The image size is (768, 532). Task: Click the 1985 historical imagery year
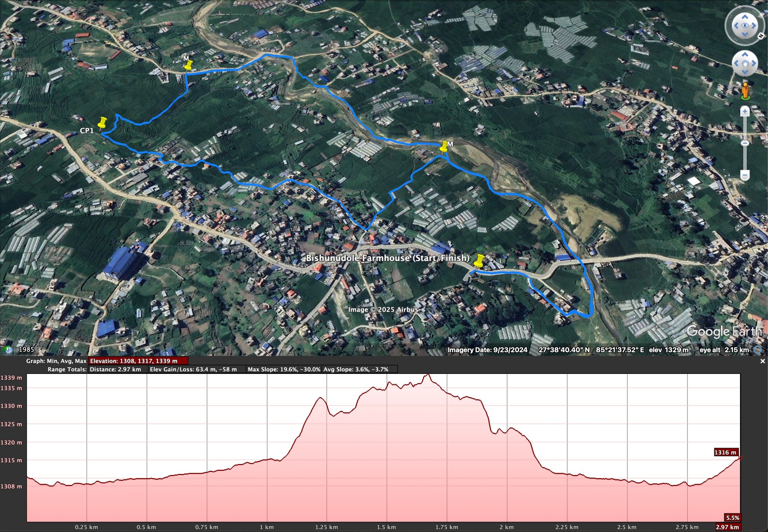(x=26, y=350)
